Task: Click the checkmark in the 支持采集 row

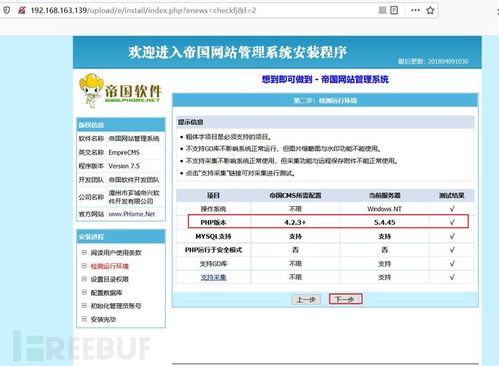Action: [452, 277]
